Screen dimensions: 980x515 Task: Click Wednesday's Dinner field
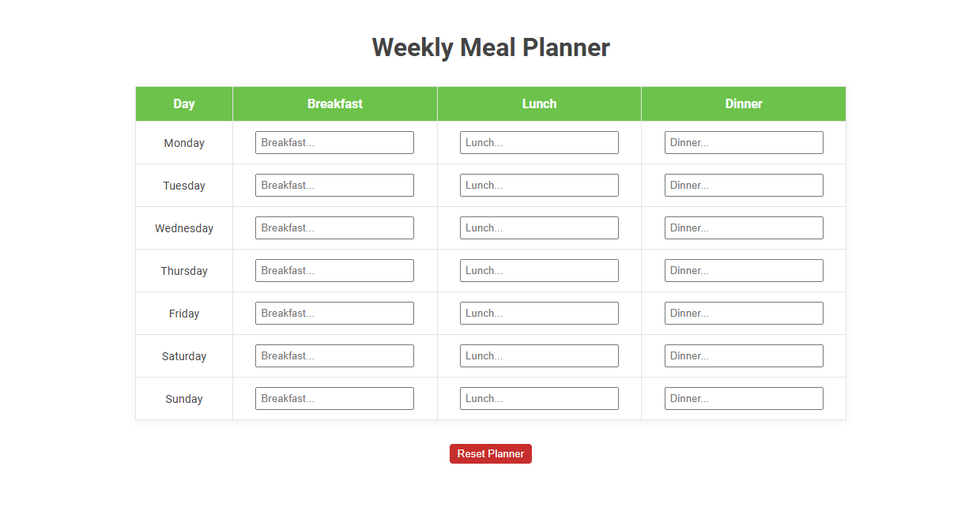pyautogui.click(x=744, y=227)
